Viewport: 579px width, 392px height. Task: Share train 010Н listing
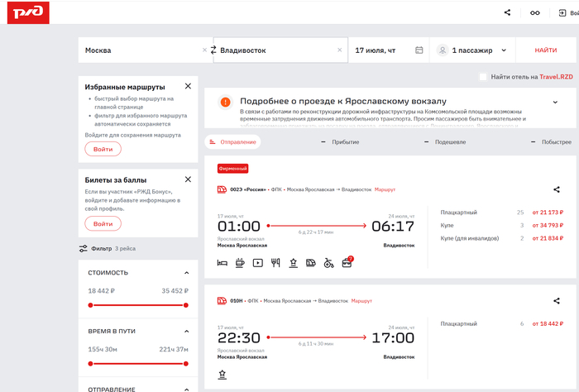pos(556,301)
